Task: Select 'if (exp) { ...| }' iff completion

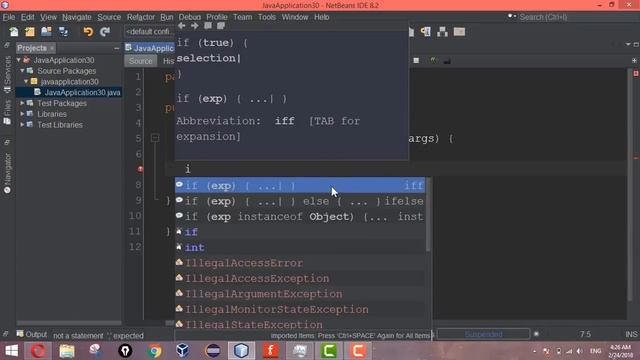Action: (300, 186)
